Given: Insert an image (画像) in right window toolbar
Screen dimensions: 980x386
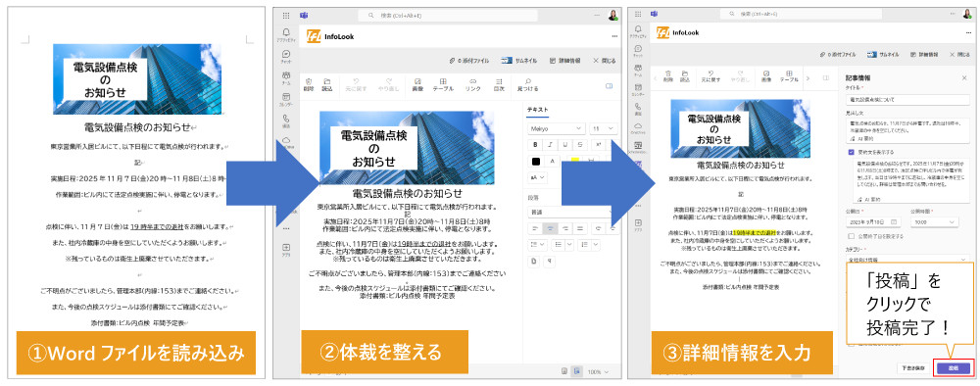Looking at the screenshot, I should pyautogui.click(x=766, y=75).
